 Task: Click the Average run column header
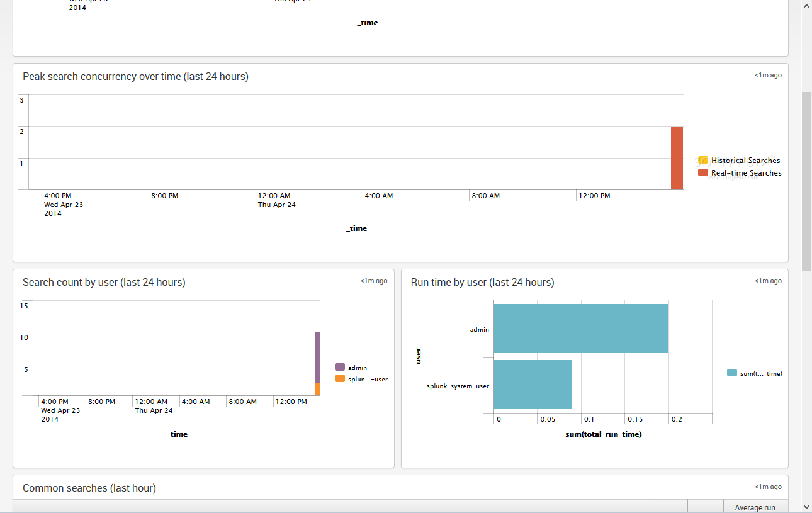click(755, 507)
